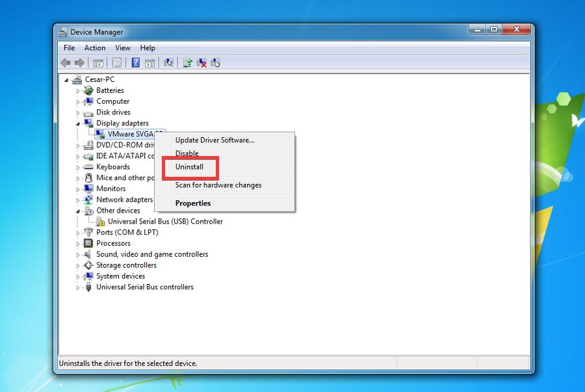Select the DVD/CD-ROM drives label
Image resolution: width=585 pixels, height=392 pixels.
pos(125,145)
